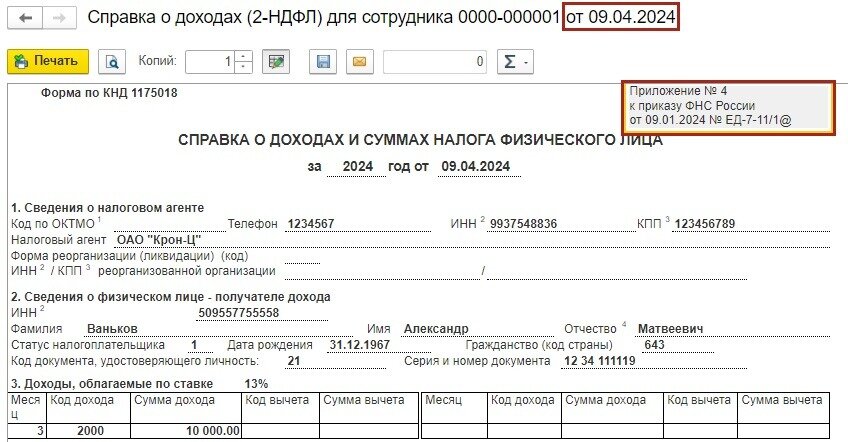Click the phone number 1234567
The height and width of the screenshot is (442, 848).
click(x=311, y=224)
